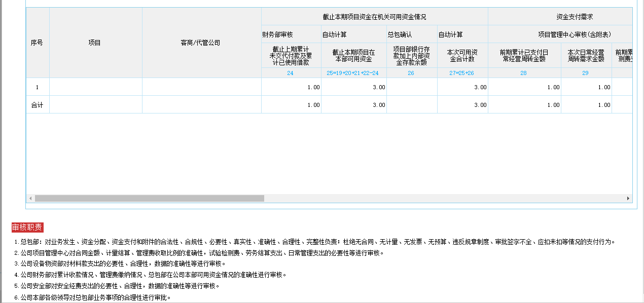The height and width of the screenshot is (303, 644).
Task: Click the 项目 column header
Action: [95, 43]
